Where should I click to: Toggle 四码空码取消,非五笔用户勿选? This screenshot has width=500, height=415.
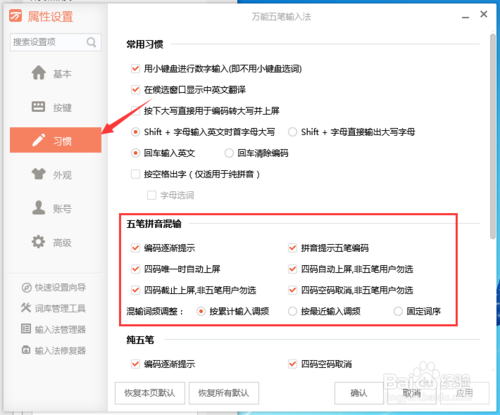292,290
